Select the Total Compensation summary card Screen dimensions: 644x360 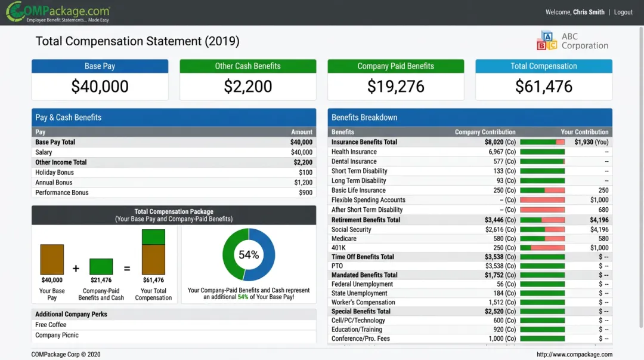point(544,80)
